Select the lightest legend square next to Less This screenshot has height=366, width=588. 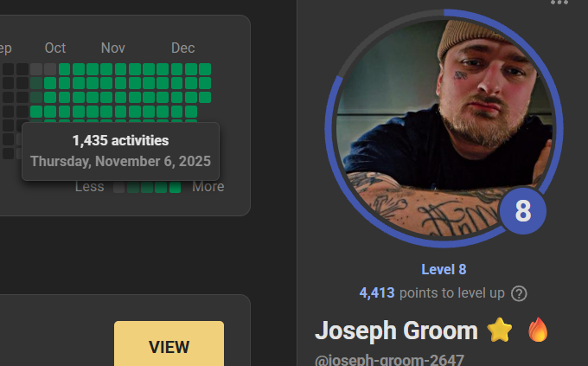[x=118, y=187]
